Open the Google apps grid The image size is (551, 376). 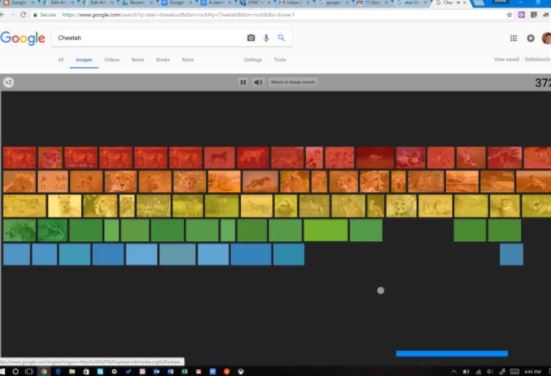click(513, 38)
